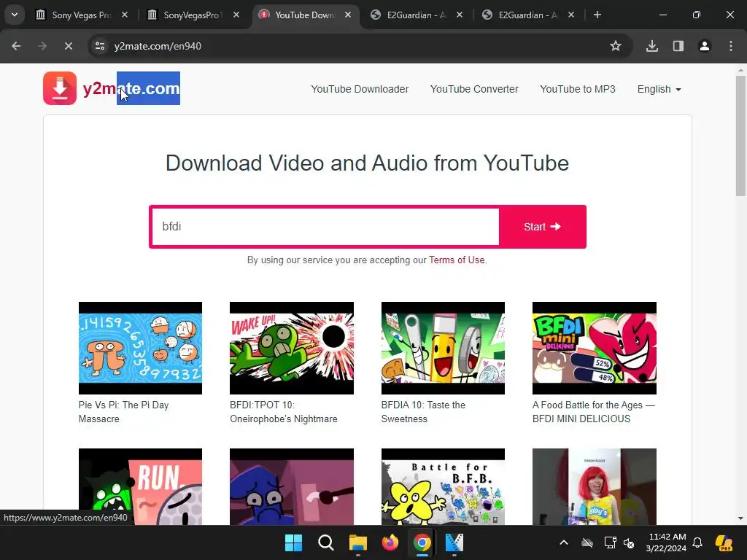Open site information icon in address bar
The height and width of the screenshot is (560, 747).
(x=100, y=46)
